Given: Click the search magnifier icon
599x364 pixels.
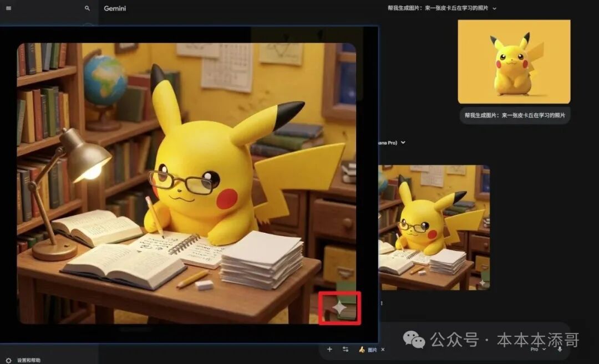Looking at the screenshot, I should click(87, 8).
